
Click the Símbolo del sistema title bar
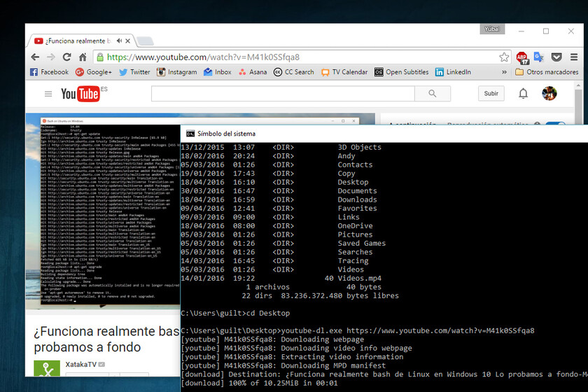coord(384,134)
